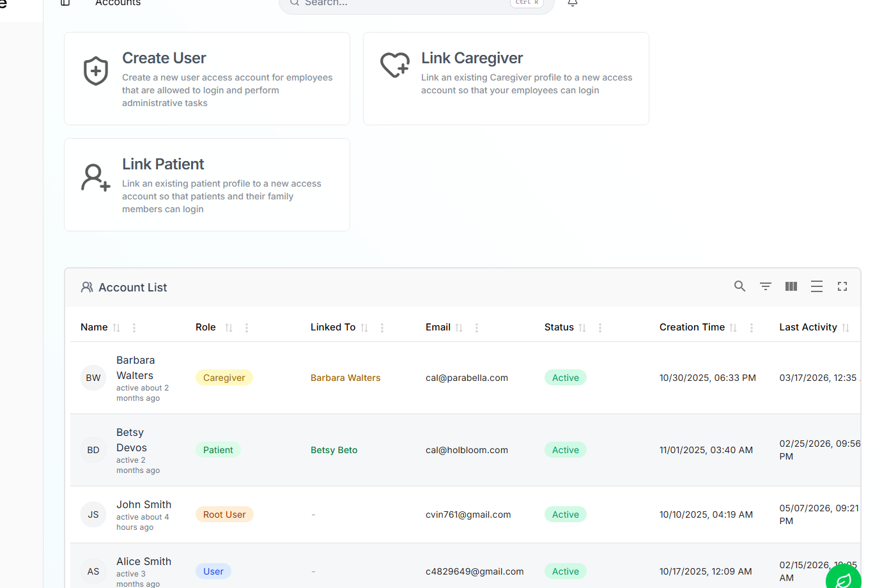This screenshot has width=882, height=588.
Task: Click the User role badge for Alice Smith
Action: (x=213, y=571)
